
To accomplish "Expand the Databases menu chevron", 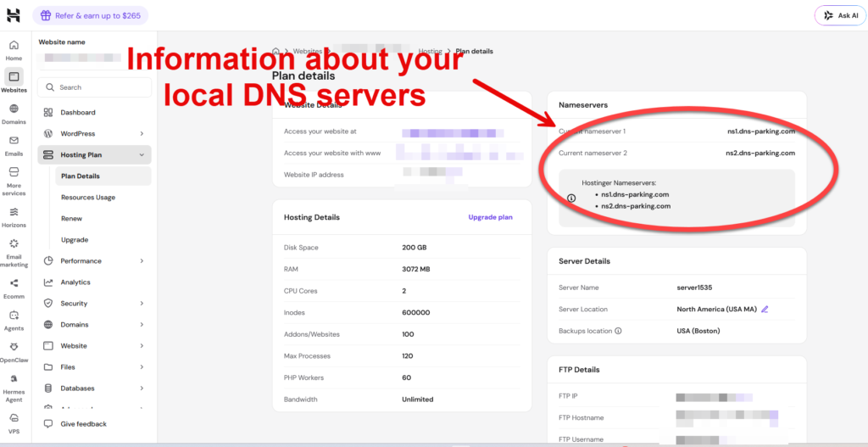I will click(x=142, y=388).
